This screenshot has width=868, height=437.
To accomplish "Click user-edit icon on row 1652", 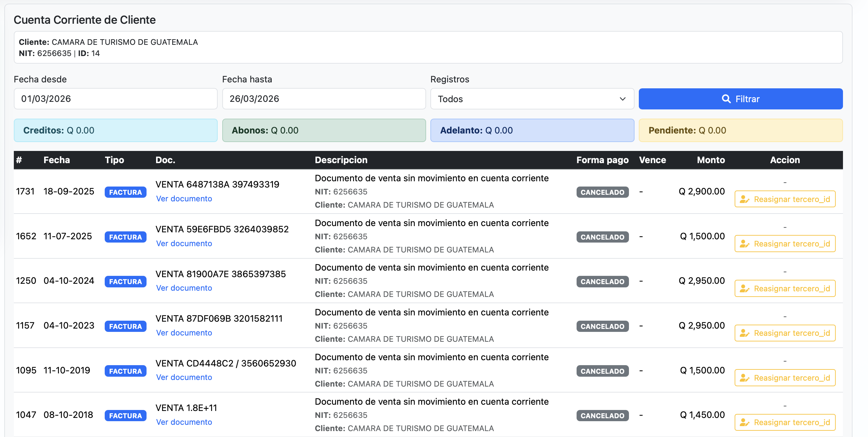I will [x=744, y=244].
